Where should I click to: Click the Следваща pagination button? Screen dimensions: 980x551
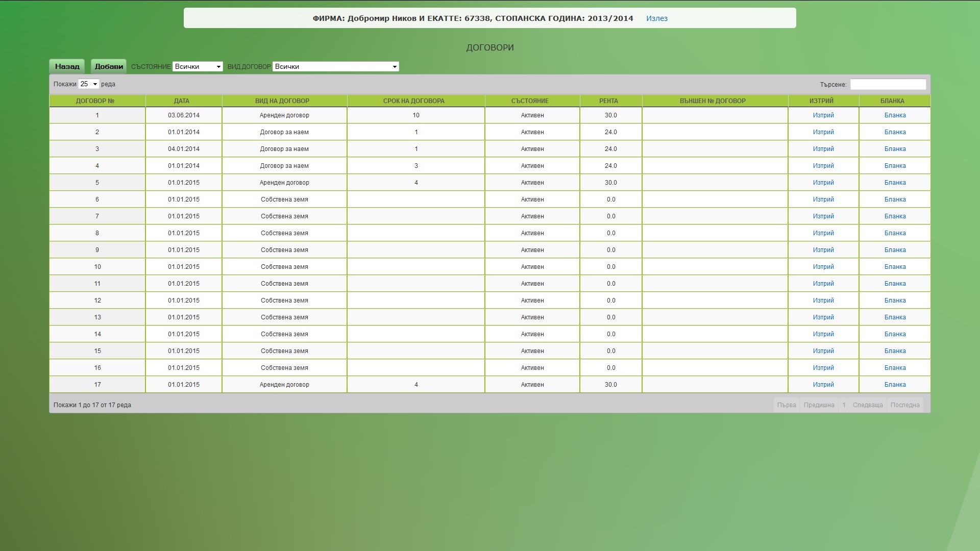tap(867, 405)
